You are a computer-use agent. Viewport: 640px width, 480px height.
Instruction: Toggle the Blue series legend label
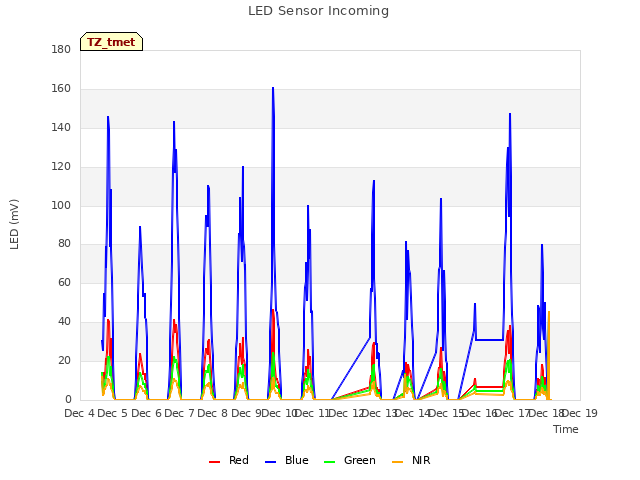tap(297, 460)
